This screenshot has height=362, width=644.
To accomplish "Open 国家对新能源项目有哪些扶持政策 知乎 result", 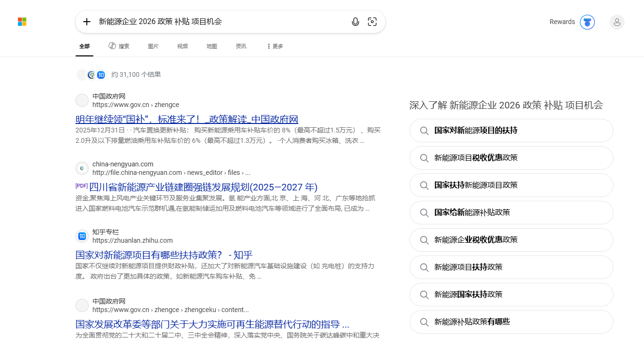I will tap(164, 255).
